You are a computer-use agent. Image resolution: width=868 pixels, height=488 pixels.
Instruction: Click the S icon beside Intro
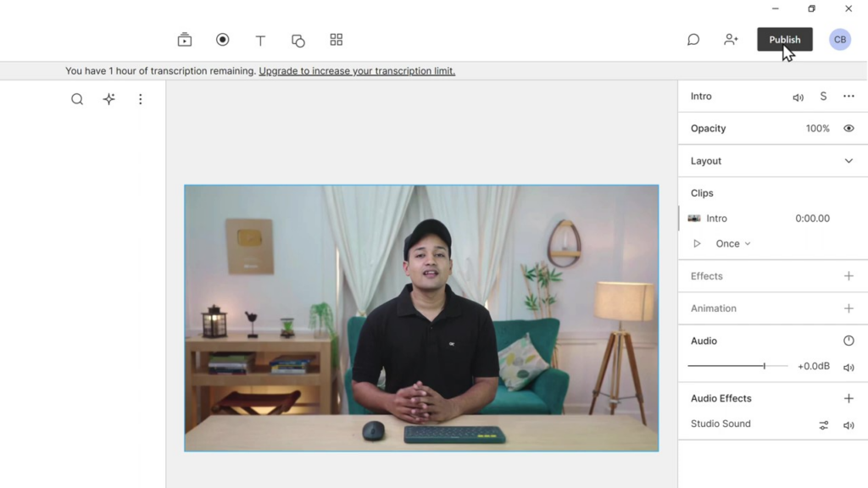pos(823,97)
